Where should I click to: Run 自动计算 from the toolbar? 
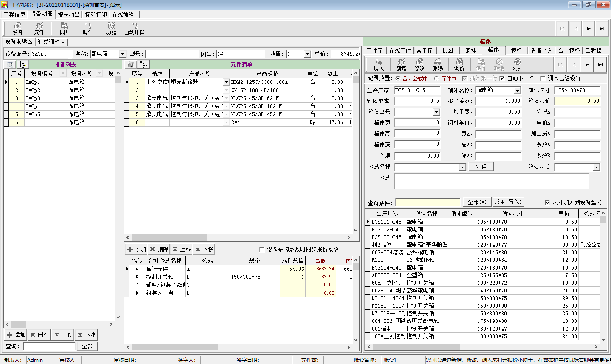pyautogui.click(x=134, y=28)
